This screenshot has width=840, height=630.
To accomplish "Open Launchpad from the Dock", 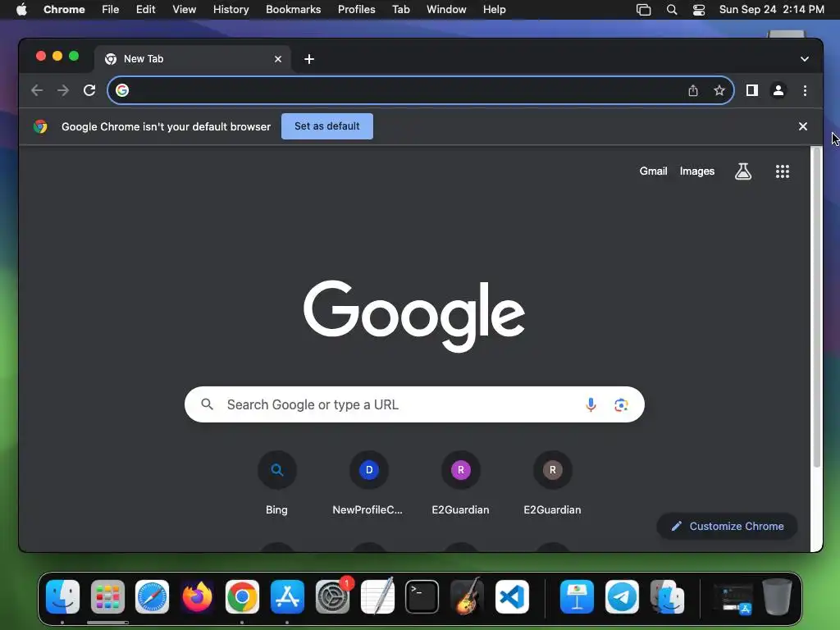I will point(107,597).
